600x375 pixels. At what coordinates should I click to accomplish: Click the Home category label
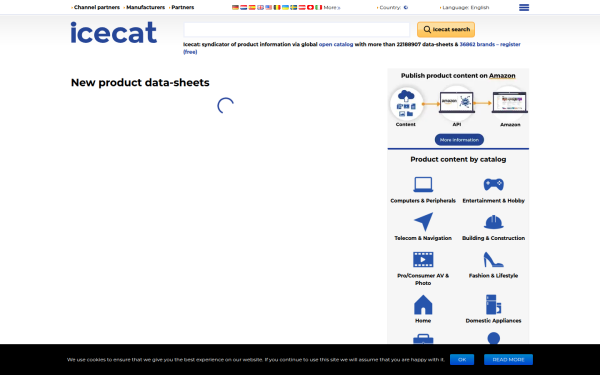point(423,321)
